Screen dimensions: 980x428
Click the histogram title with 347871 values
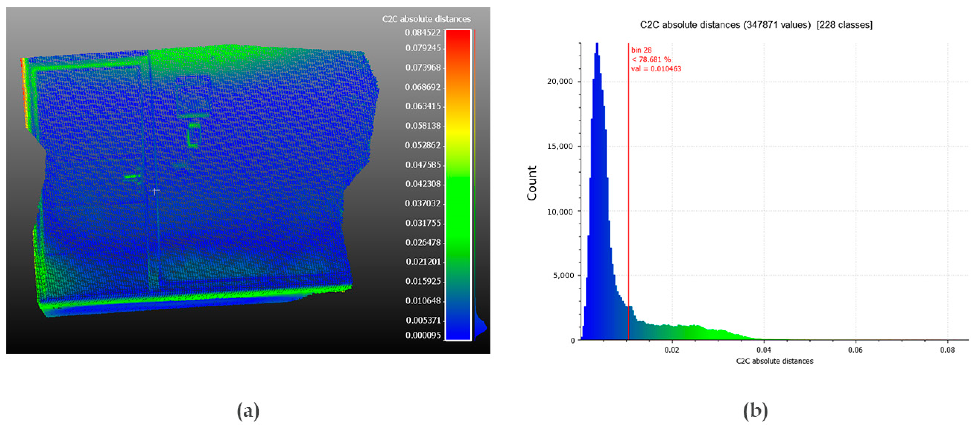point(756,25)
